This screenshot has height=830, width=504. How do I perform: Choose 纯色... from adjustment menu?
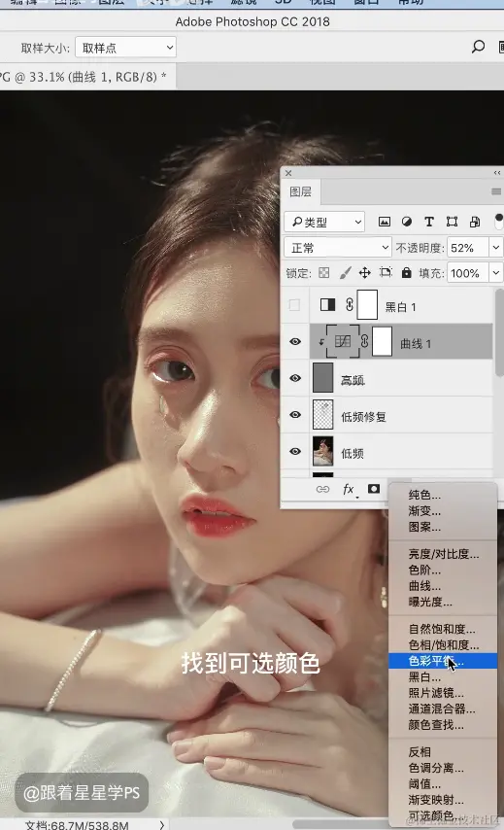coord(443,495)
